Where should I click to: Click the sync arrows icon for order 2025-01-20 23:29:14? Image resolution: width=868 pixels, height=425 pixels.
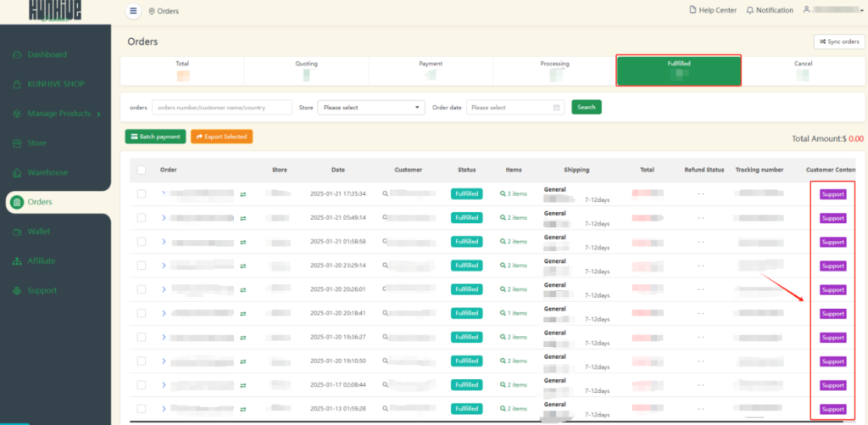pos(243,266)
